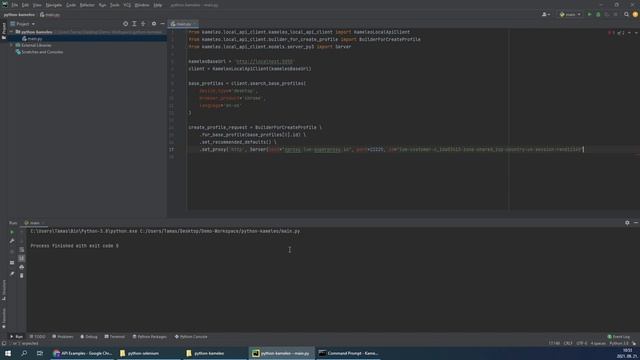The image size is (640, 360).
Task: Click the main.py path in console output
Action: click(220, 231)
